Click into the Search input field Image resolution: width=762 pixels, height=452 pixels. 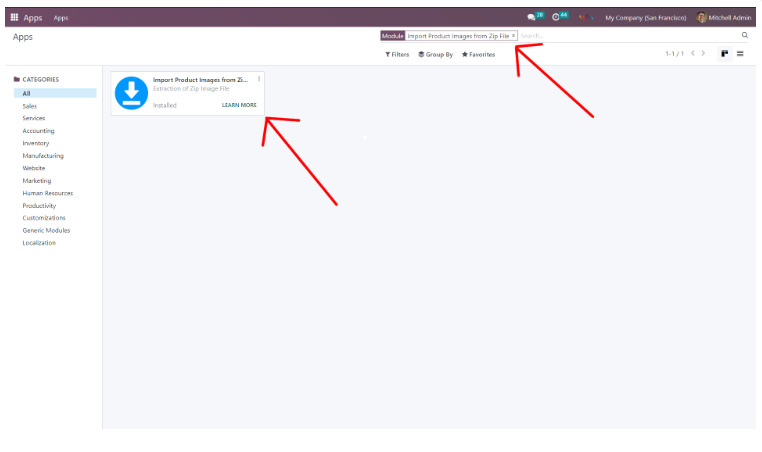(625, 35)
